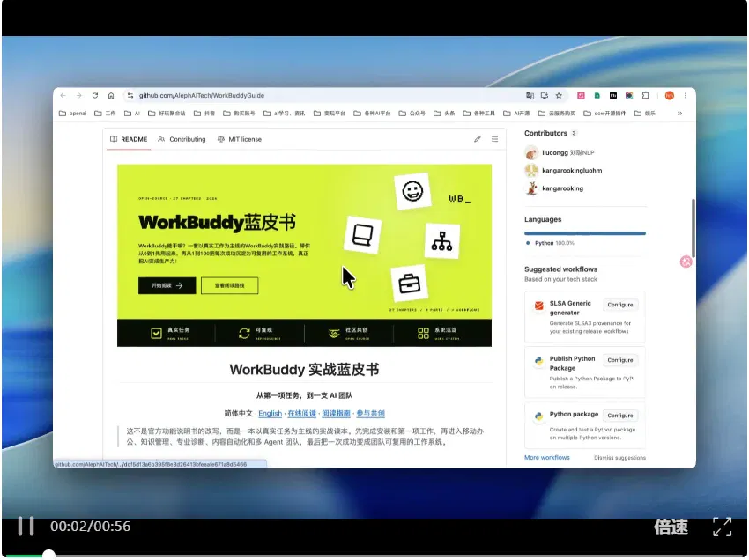Reload the GitHub page
This screenshot has width=749, height=560.
95,95
